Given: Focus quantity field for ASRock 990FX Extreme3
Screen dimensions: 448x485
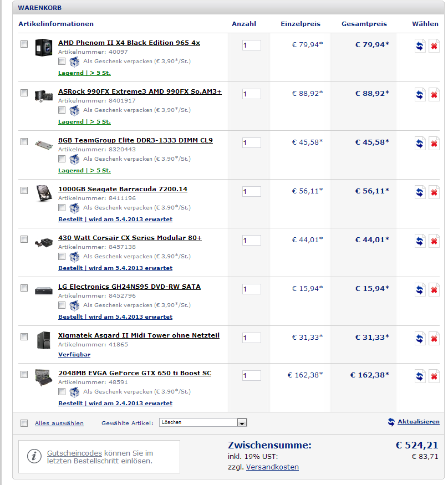Looking at the screenshot, I should click(252, 94).
